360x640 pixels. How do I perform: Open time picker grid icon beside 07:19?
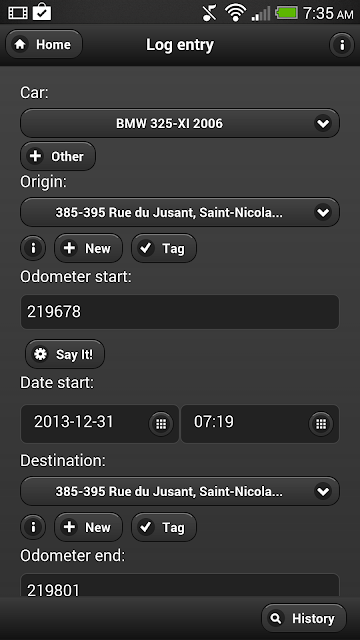(x=321, y=424)
